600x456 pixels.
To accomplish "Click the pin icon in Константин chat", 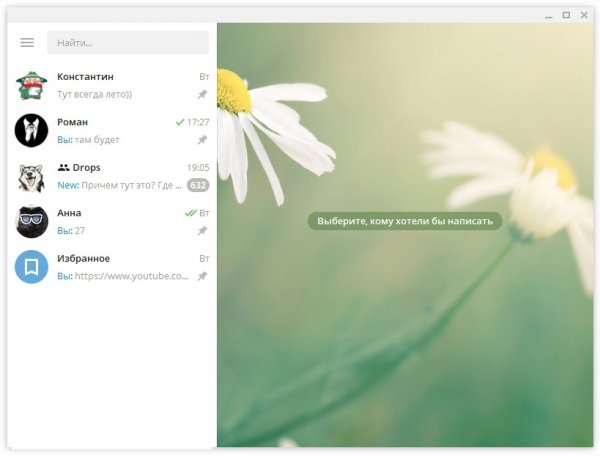I will coord(202,94).
